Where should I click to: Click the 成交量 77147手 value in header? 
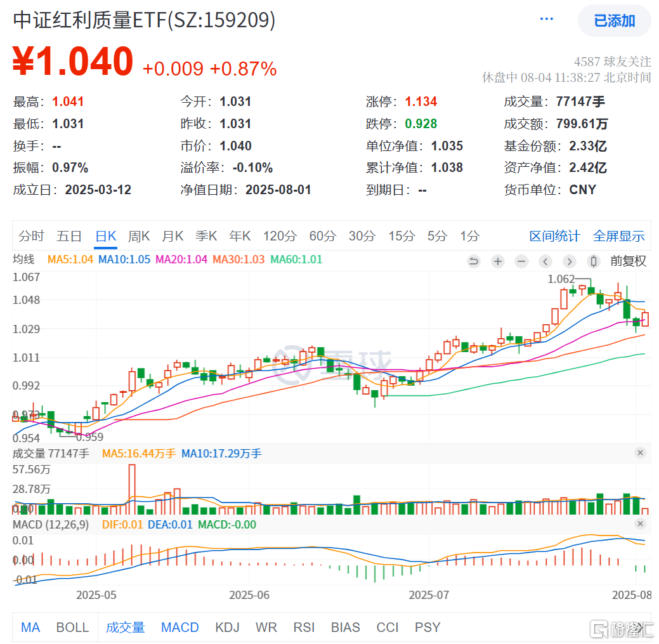click(x=580, y=102)
